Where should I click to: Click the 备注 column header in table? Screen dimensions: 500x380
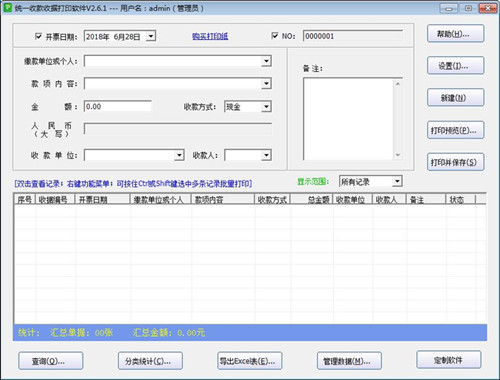tap(426, 200)
